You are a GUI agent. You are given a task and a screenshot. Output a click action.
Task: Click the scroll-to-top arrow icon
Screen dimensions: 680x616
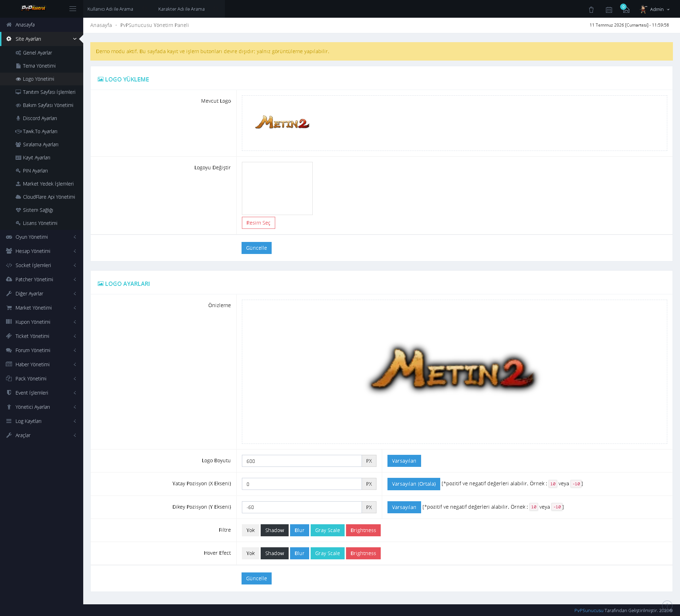[667, 605]
